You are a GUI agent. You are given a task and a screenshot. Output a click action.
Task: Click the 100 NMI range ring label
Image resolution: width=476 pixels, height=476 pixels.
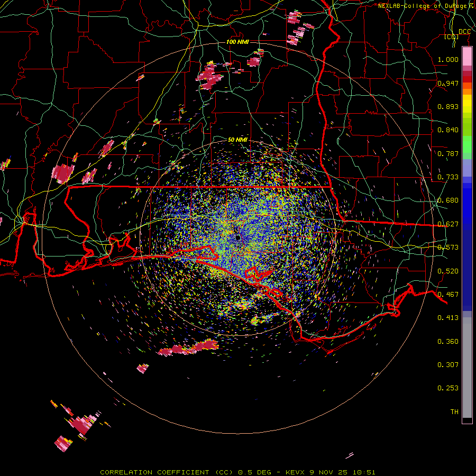[x=237, y=42]
